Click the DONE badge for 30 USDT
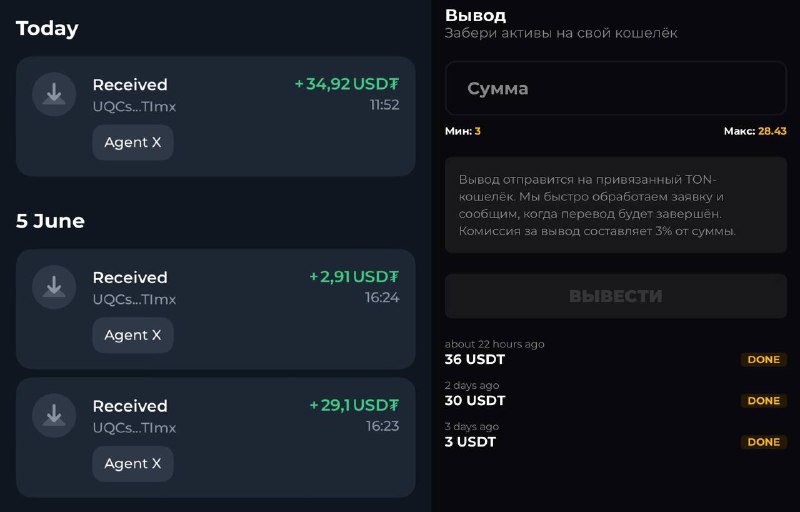 (764, 401)
